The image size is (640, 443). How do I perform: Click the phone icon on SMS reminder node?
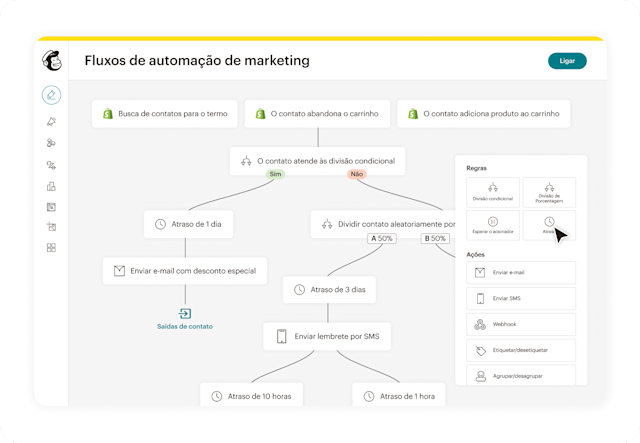coord(282,336)
